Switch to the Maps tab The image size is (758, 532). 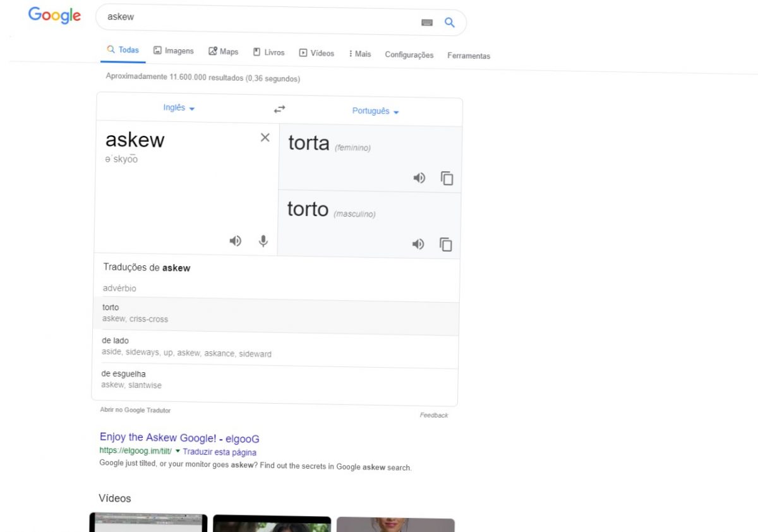pyautogui.click(x=224, y=52)
